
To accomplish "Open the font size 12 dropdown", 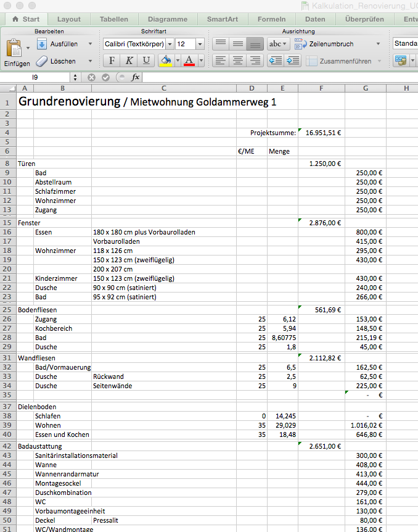I will click(200, 44).
